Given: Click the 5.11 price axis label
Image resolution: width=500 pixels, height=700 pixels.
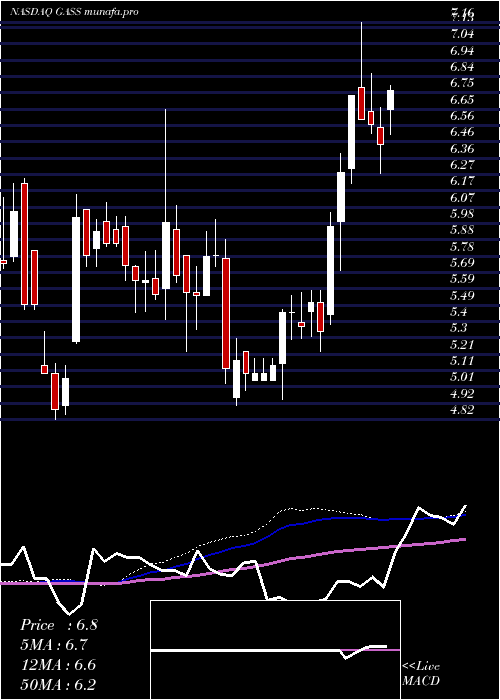Looking at the screenshot, I should pyautogui.click(x=462, y=361).
